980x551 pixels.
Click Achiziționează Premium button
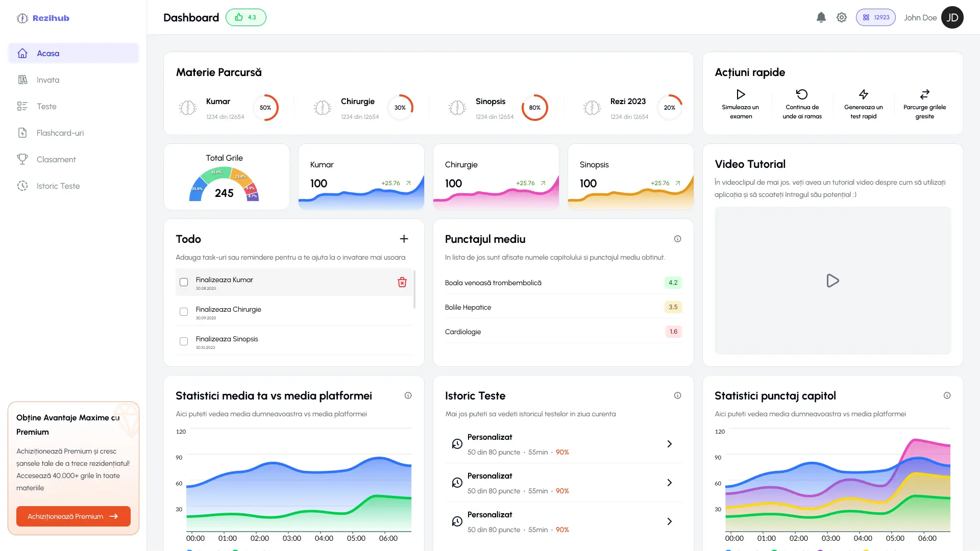pos(73,516)
